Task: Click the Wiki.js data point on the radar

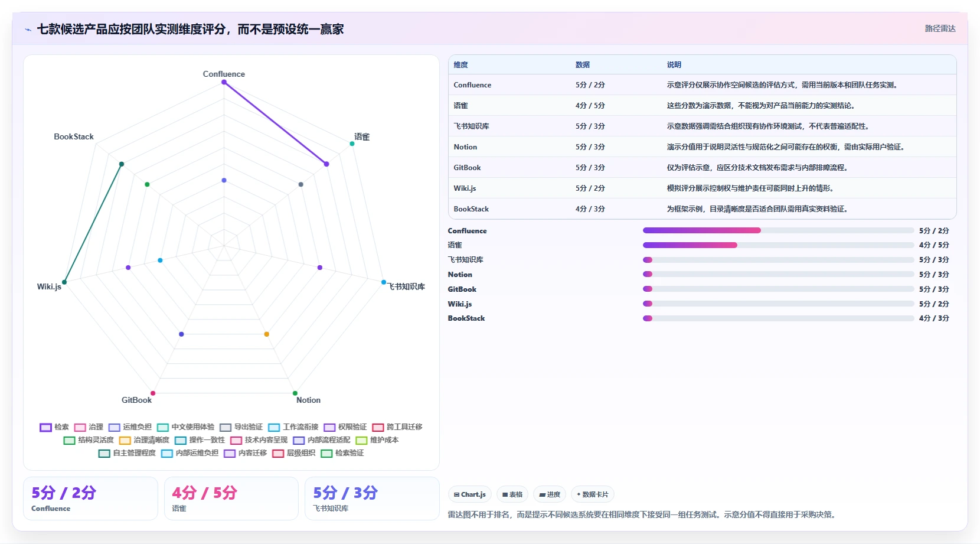Action: 64,282
